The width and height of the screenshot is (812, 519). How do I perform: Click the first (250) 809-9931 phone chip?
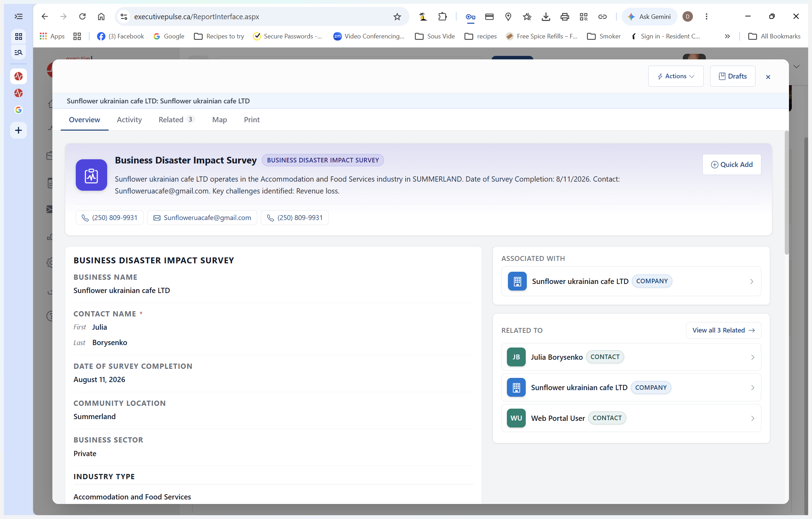pyautogui.click(x=110, y=218)
